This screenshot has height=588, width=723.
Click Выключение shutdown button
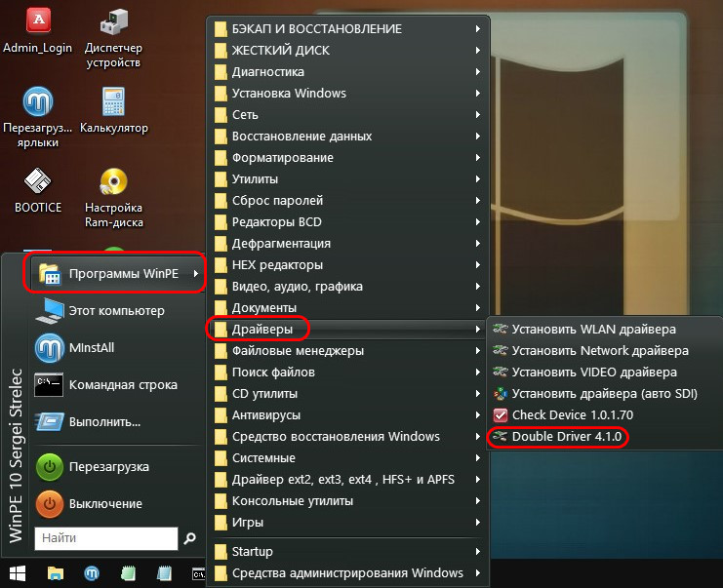coord(118,504)
